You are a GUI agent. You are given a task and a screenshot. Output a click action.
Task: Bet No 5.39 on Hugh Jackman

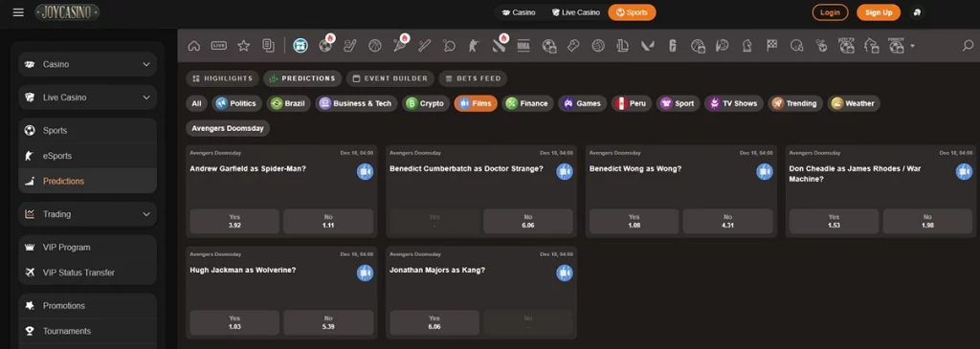328,323
